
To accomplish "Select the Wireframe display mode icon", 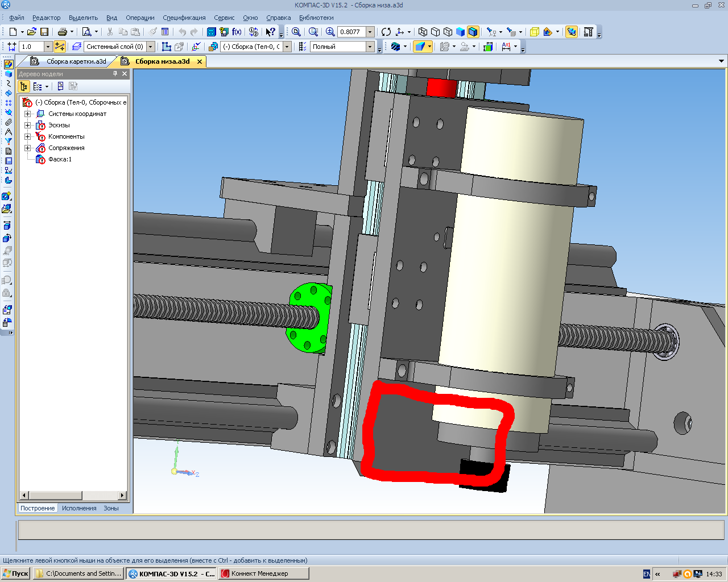I will pos(423,32).
